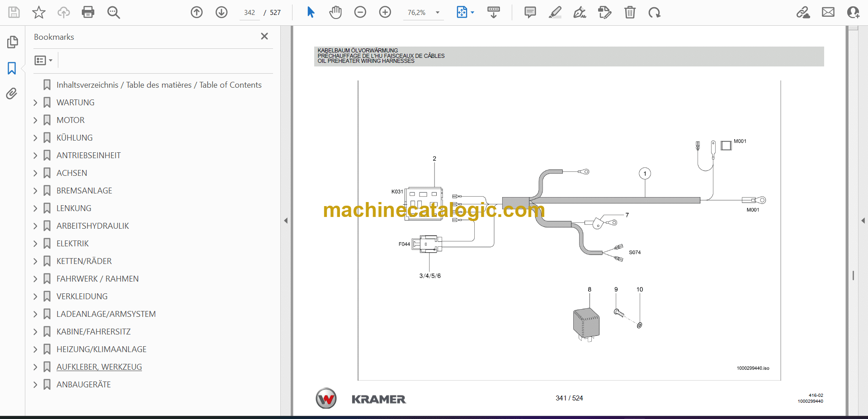Print the document
The width and height of the screenshot is (868, 419).
point(88,12)
